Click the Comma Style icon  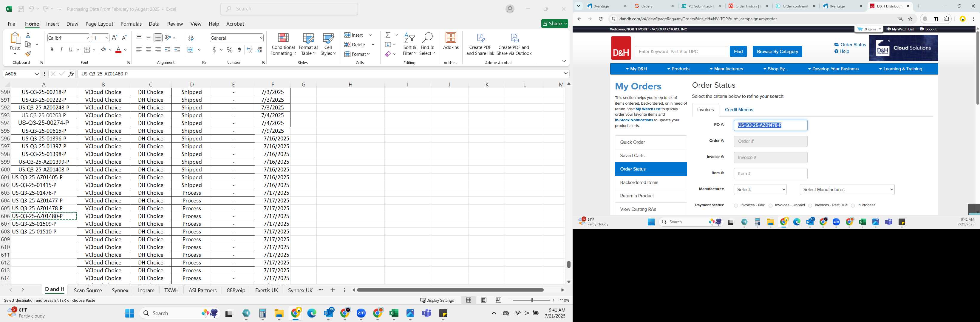point(239,50)
